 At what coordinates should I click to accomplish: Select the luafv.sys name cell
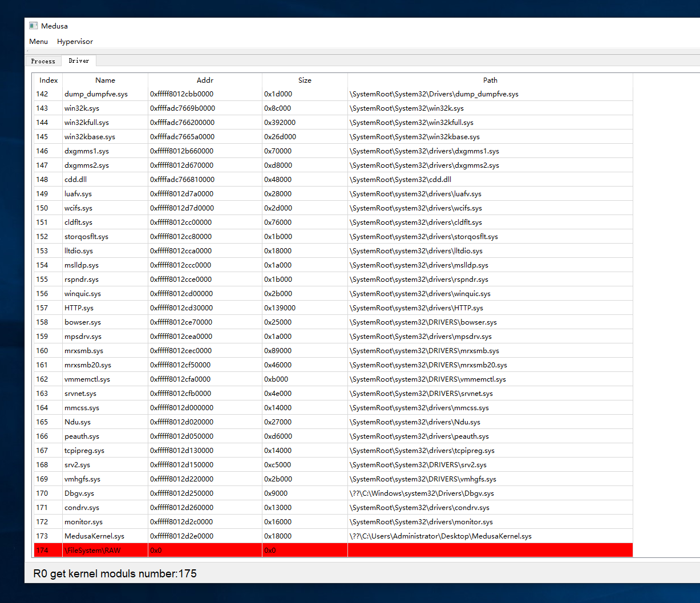coord(106,194)
